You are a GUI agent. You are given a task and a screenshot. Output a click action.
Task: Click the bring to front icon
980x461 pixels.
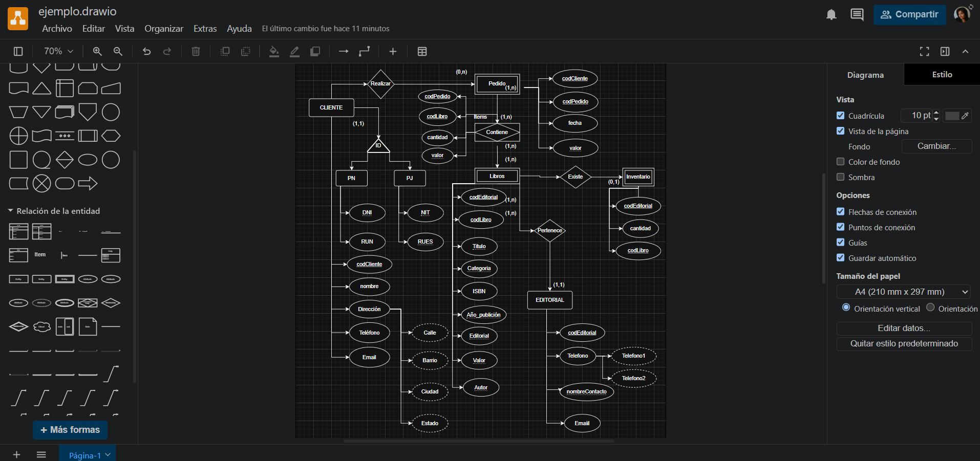click(225, 51)
